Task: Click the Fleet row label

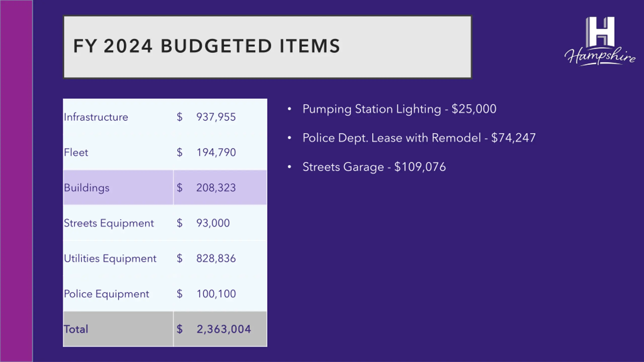Action: point(76,152)
